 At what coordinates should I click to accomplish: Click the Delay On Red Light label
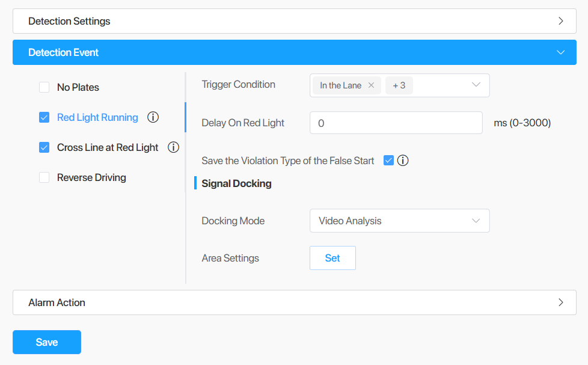pos(243,123)
